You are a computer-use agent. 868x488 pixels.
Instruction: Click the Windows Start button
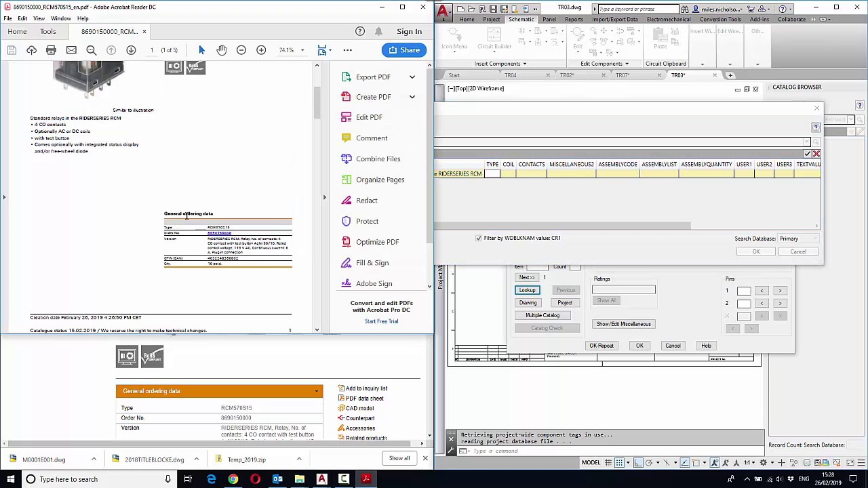10,479
